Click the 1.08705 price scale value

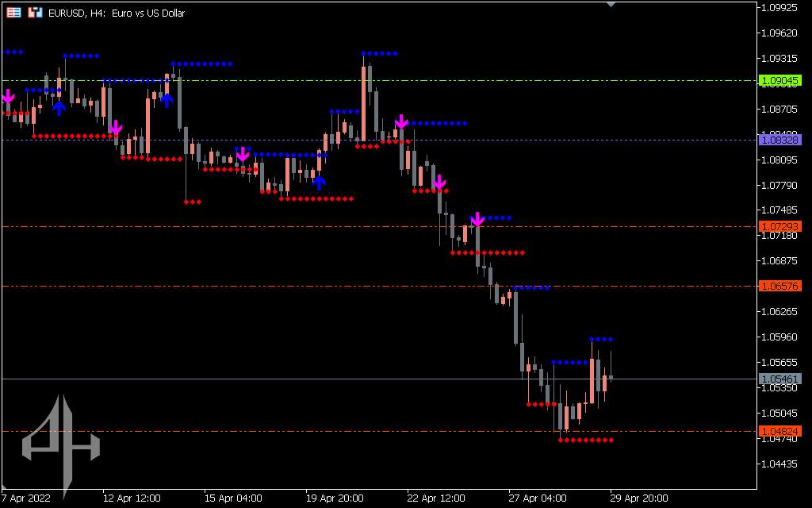click(x=779, y=109)
